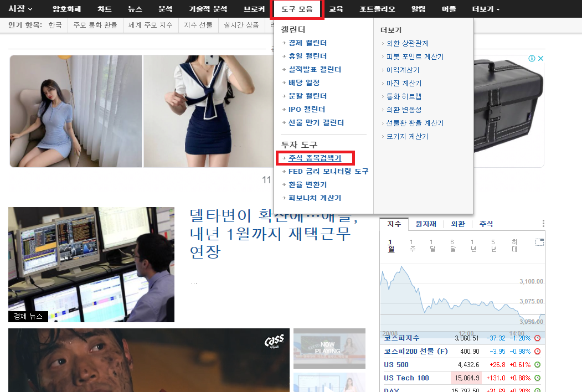Open 휴일 캘린더
This screenshot has height=392, width=582.
308,56
